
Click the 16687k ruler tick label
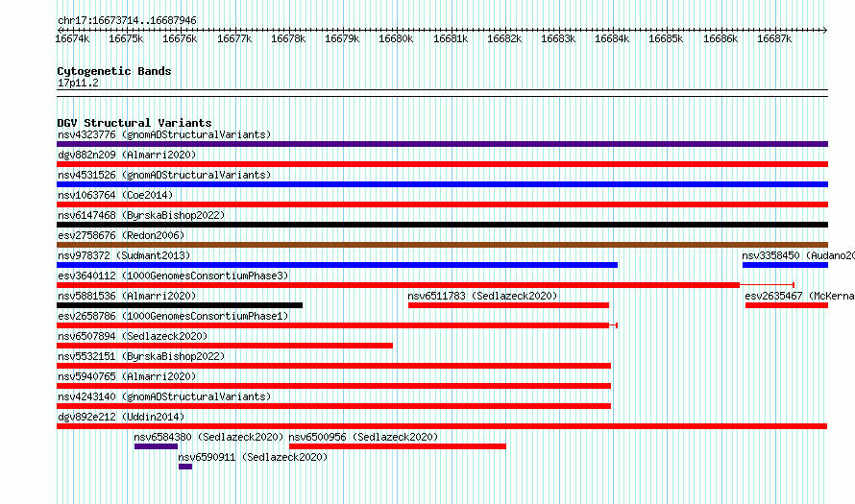coord(774,38)
